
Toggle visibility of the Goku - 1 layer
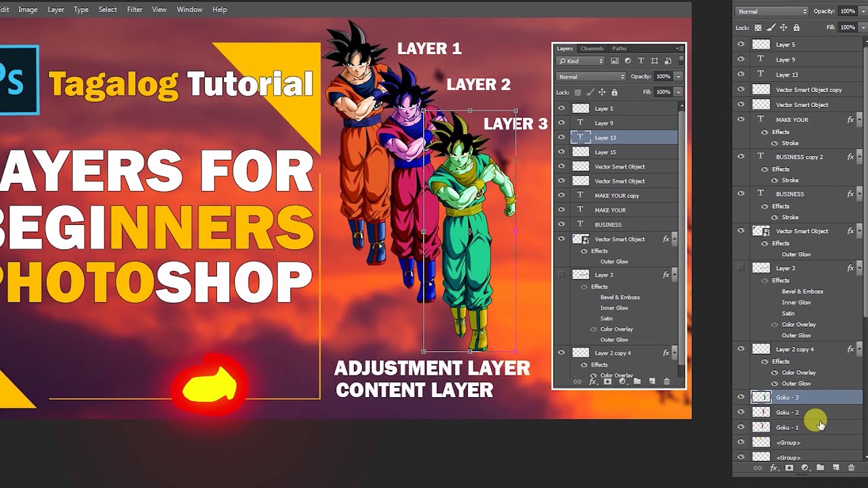click(x=741, y=427)
